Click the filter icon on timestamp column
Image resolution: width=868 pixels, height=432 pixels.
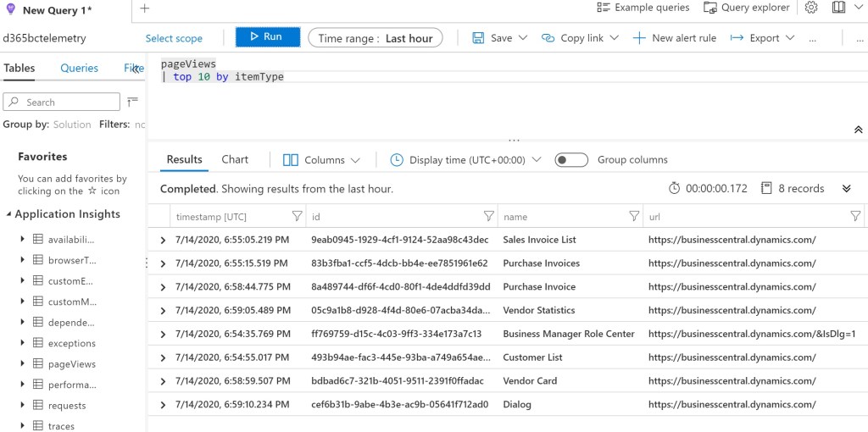[297, 217]
